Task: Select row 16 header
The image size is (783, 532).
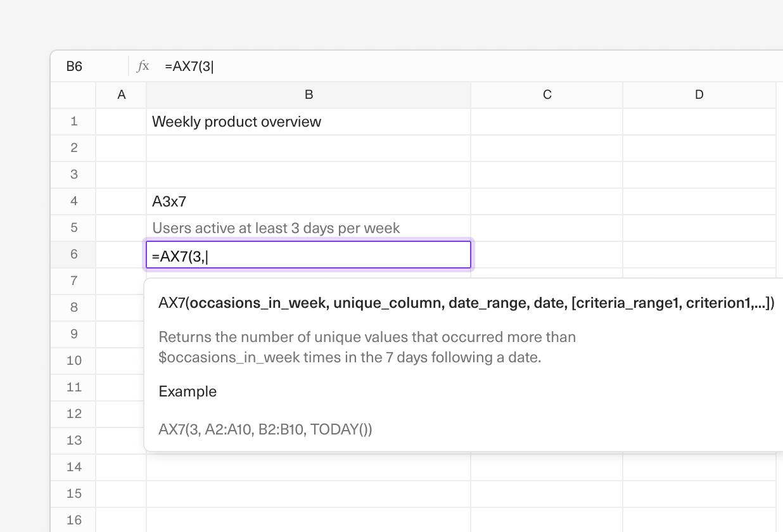Action: [x=74, y=520]
